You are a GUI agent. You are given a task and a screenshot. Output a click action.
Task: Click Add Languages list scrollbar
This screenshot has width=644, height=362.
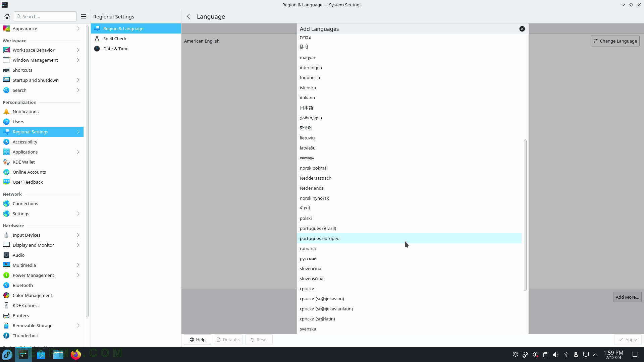pyautogui.click(x=525, y=215)
